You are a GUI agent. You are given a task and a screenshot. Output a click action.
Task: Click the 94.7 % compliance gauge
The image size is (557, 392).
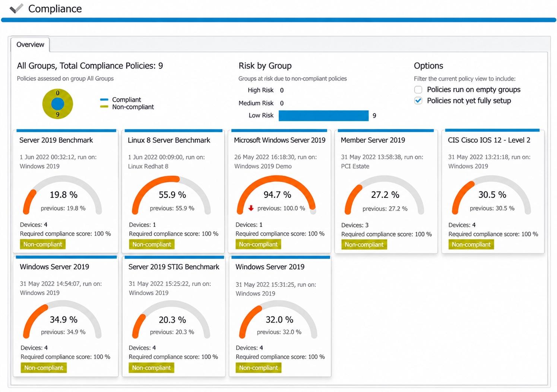pyautogui.click(x=277, y=195)
